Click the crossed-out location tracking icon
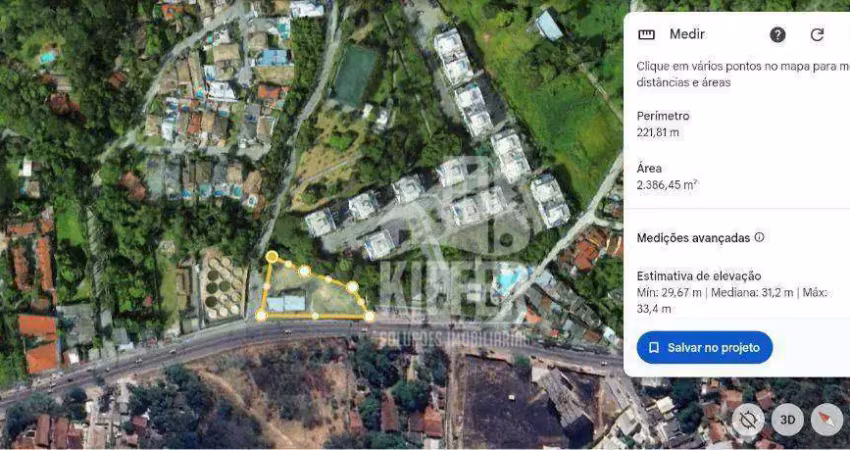The image size is (850, 450). 748,419
